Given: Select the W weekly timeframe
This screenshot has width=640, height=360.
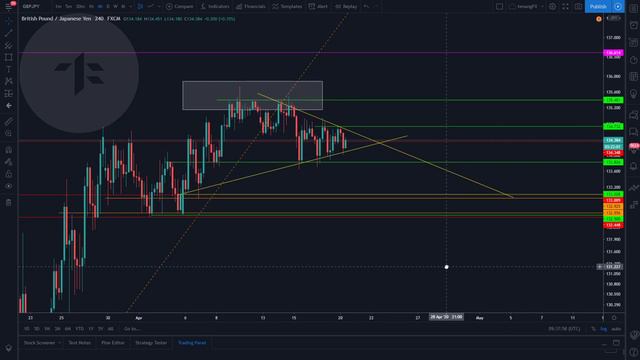Looking at the screenshot, I should (x=116, y=7).
